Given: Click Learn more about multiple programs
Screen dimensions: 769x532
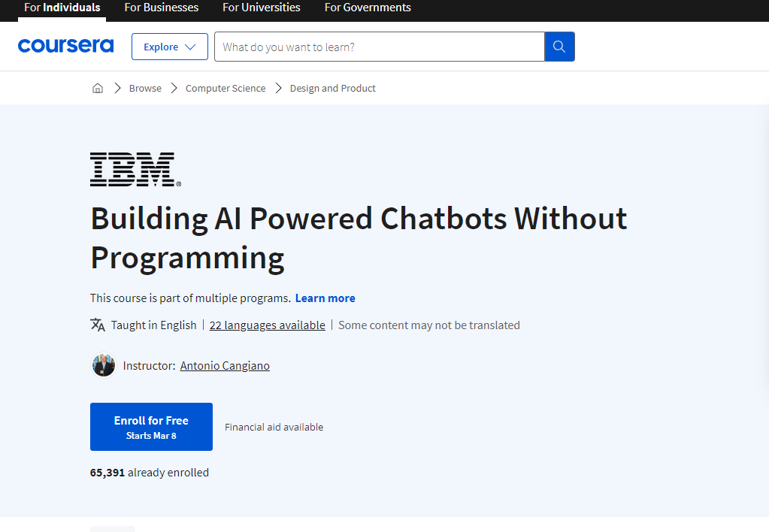Looking at the screenshot, I should [325, 298].
